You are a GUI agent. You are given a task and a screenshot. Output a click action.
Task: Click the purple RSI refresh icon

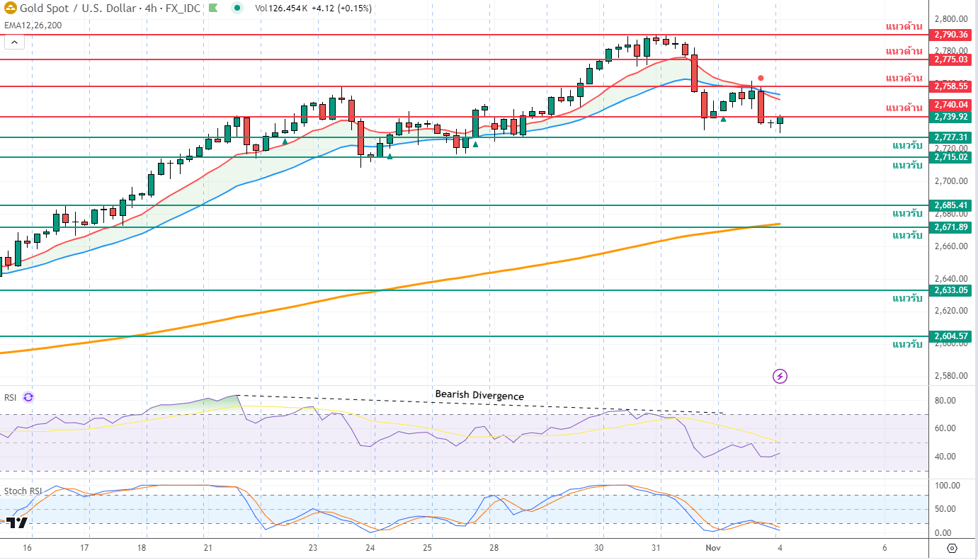(x=28, y=398)
